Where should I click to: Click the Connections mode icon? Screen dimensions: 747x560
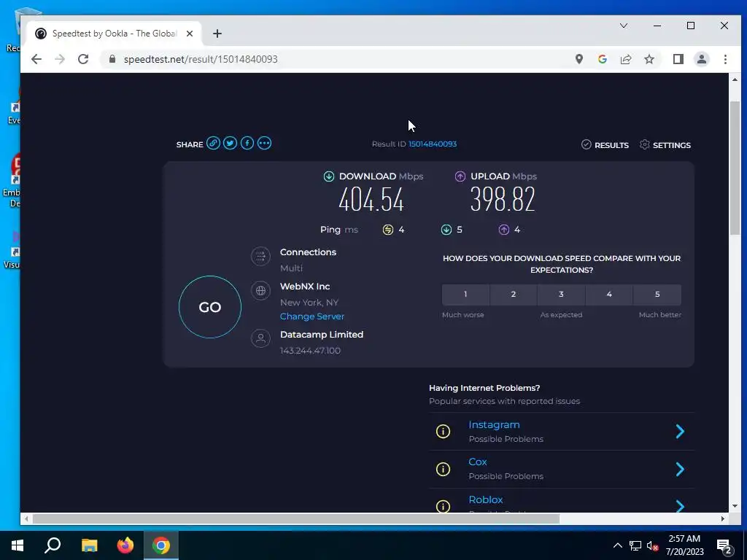pyautogui.click(x=260, y=257)
